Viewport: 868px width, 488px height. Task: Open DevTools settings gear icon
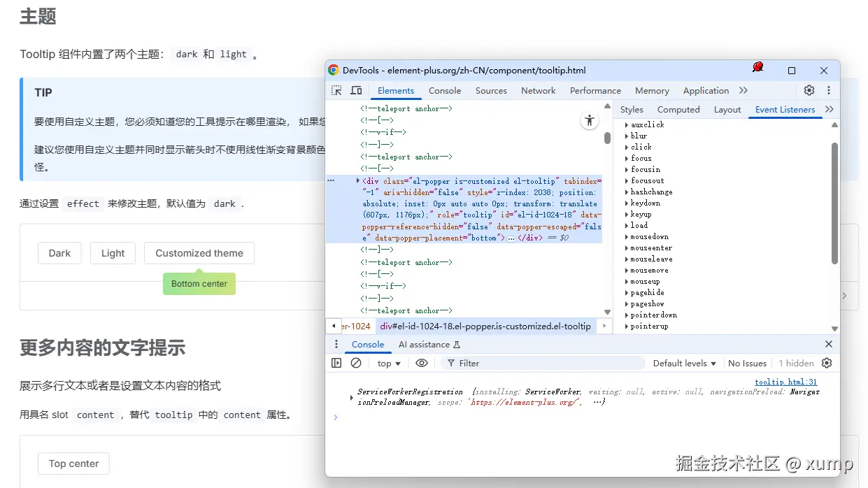coord(809,90)
